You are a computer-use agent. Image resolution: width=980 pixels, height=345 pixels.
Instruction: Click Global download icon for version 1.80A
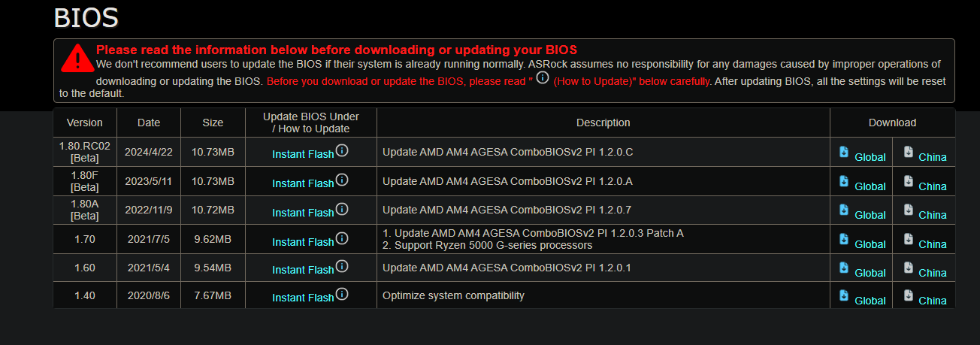pos(844,210)
